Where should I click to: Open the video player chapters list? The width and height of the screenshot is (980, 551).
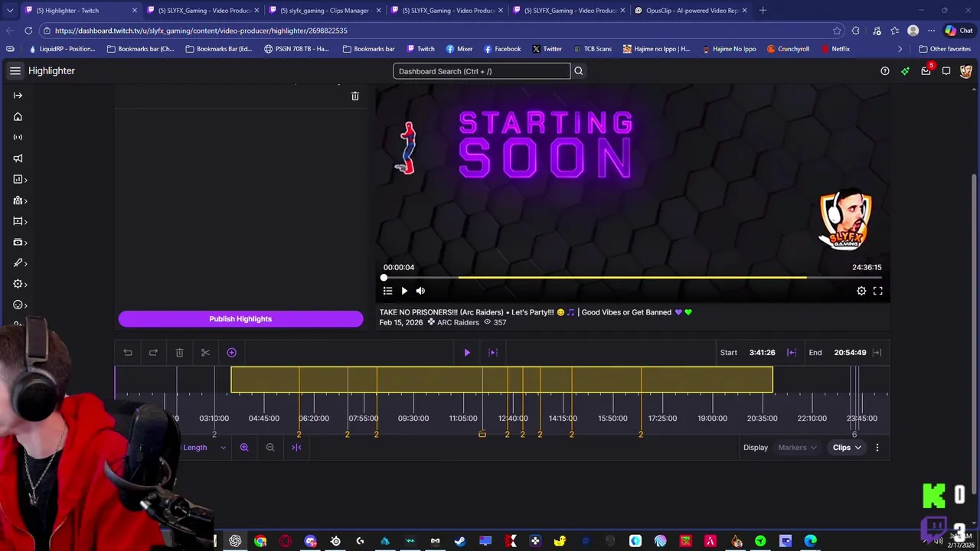point(387,291)
